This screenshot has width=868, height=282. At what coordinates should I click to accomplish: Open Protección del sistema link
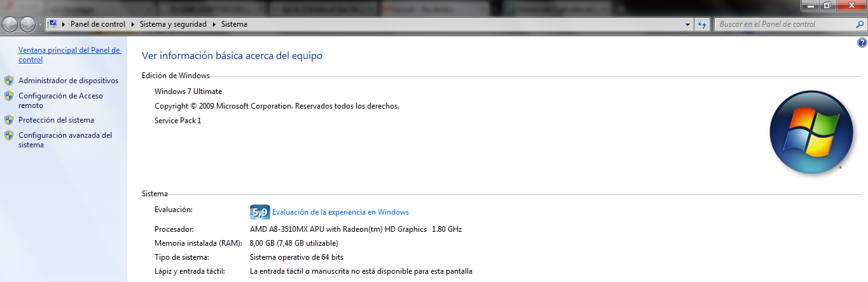pyautogui.click(x=56, y=120)
